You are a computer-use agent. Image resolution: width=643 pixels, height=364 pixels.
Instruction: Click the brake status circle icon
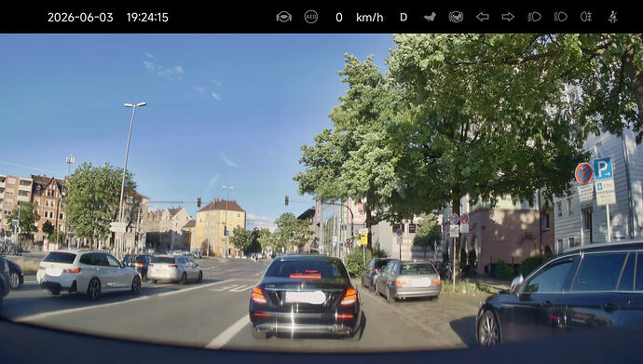456,17
